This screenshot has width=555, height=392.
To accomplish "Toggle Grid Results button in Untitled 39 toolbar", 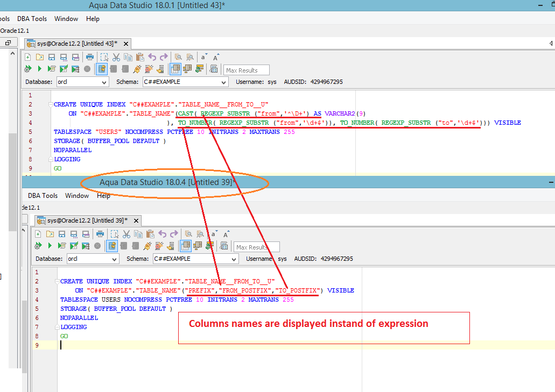I will (x=186, y=246).
